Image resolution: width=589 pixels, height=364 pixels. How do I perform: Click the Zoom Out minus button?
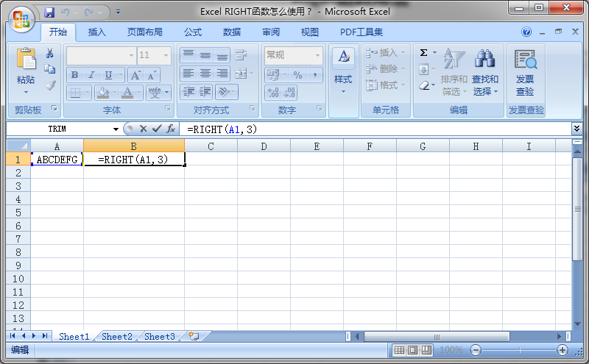click(476, 351)
